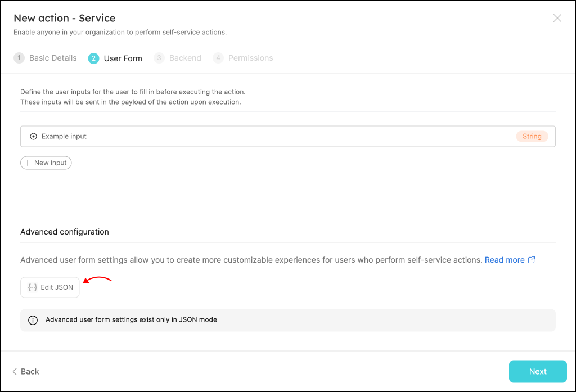The height and width of the screenshot is (392, 576).
Task: Click the step 4 number circle
Action: pos(218,58)
